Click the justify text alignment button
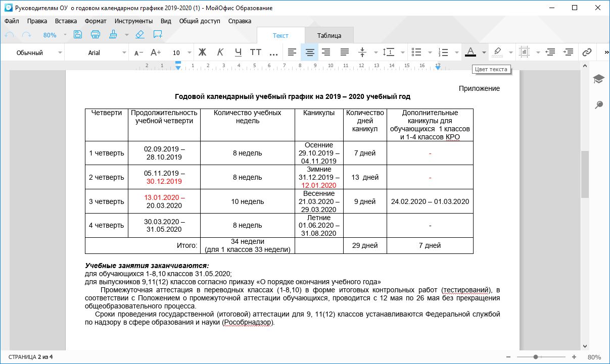The height and width of the screenshot is (364, 610). pyautogui.click(x=345, y=52)
